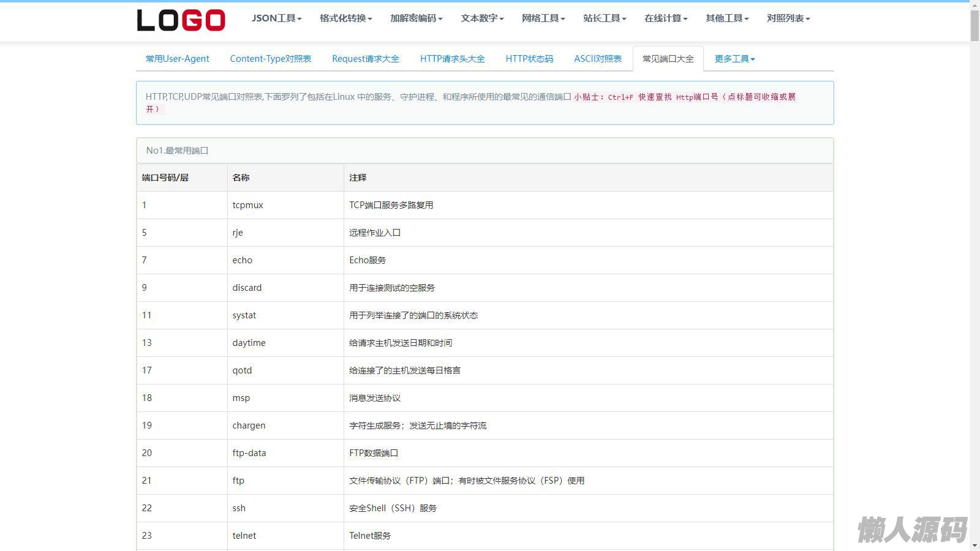Open the Content-Type对照表 tab

tap(270, 59)
